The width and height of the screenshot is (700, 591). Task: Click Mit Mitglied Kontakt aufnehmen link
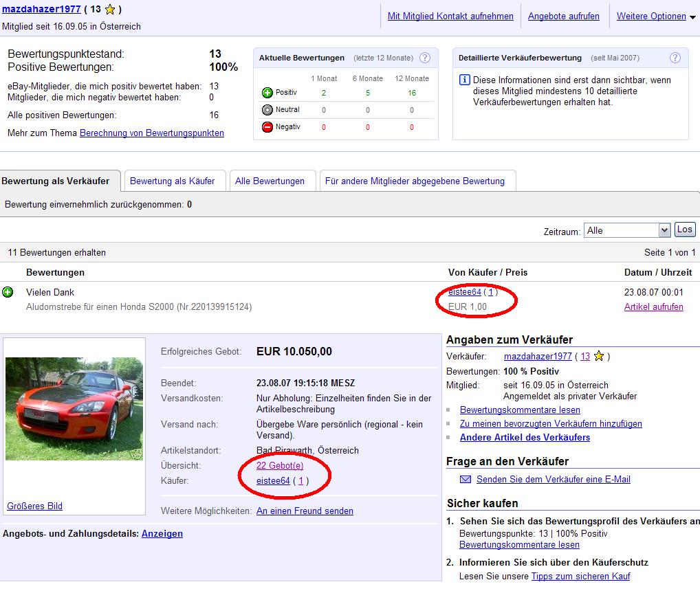click(450, 16)
